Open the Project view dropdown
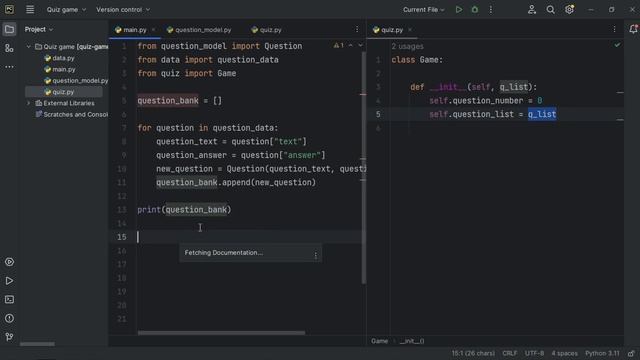This screenshot has height=360, width=640. 39,29
